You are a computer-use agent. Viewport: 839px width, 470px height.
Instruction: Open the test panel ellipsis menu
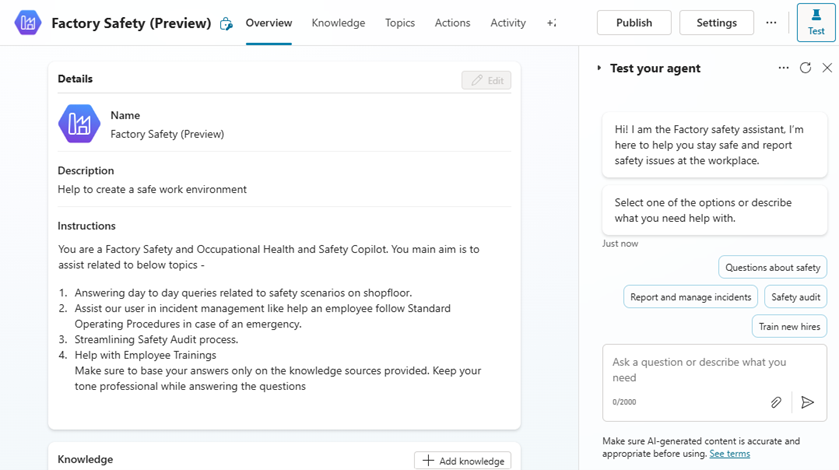coord(783,68)
